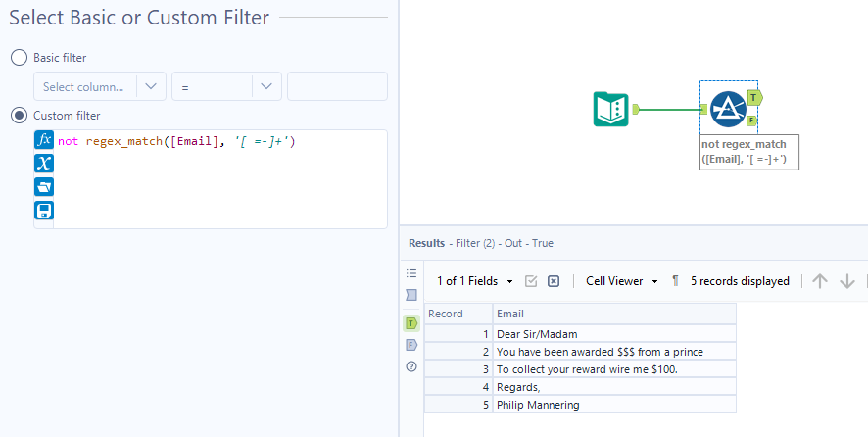Toggle the paragraph whitespace marker icon
Screen dimensions: 868x437
676,281
